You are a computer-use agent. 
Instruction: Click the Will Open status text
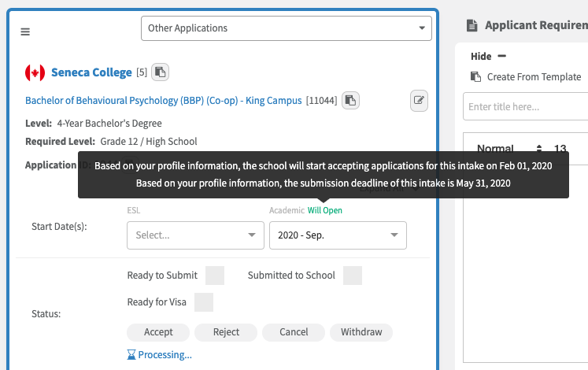point(325,210)
